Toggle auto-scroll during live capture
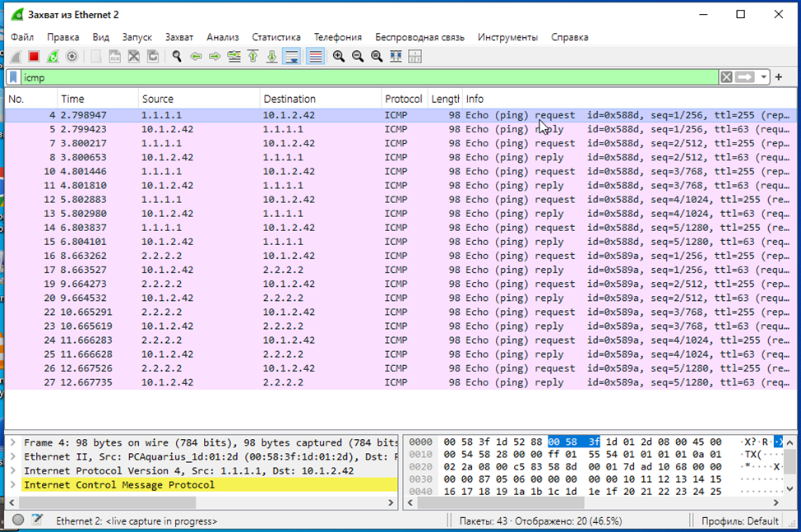The width and height of the screenshot is (801, 532). (x=291, y=57)
